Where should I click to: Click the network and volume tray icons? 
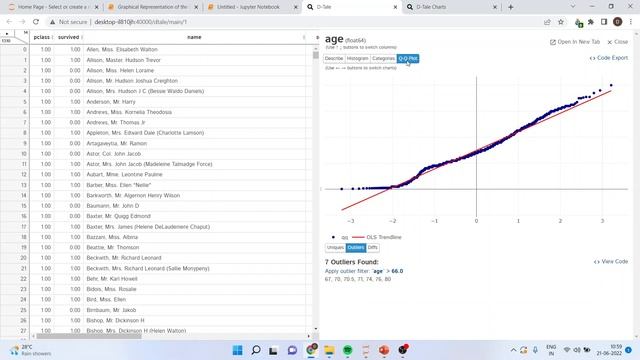click(x=577, y=350)
